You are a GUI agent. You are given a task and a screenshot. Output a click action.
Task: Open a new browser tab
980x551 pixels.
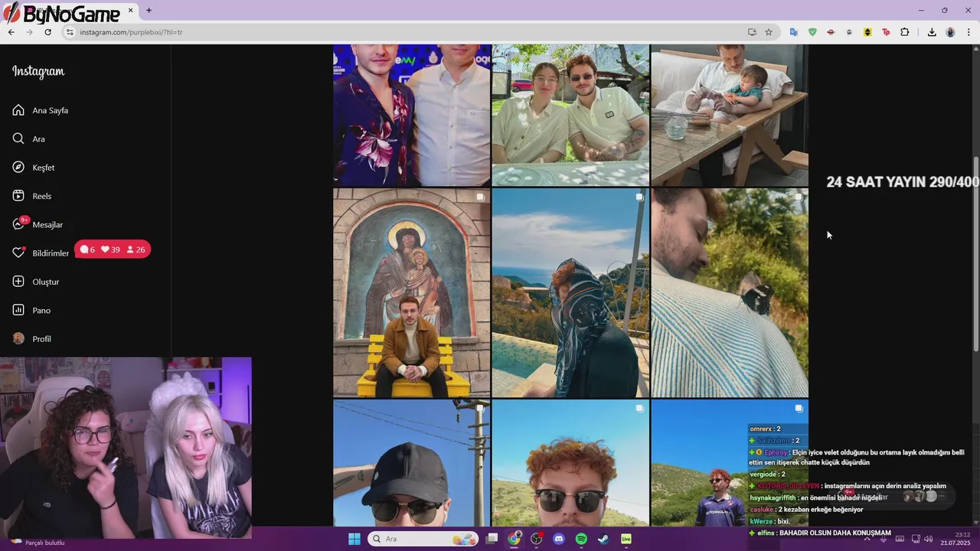[x=149, y=11]
